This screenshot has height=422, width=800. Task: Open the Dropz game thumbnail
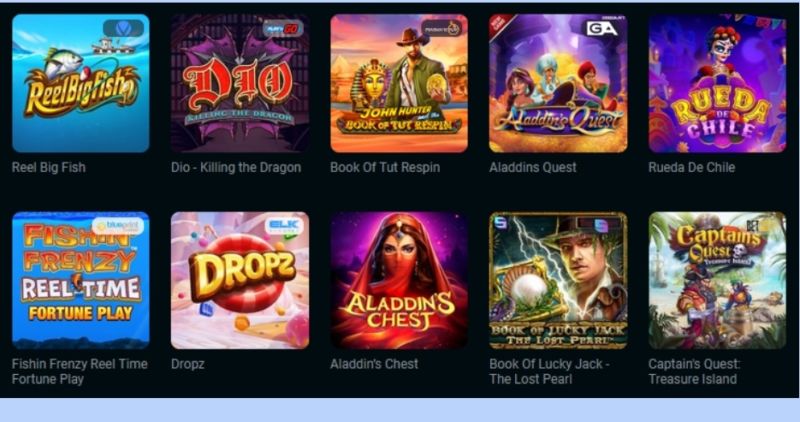(240, 281)
